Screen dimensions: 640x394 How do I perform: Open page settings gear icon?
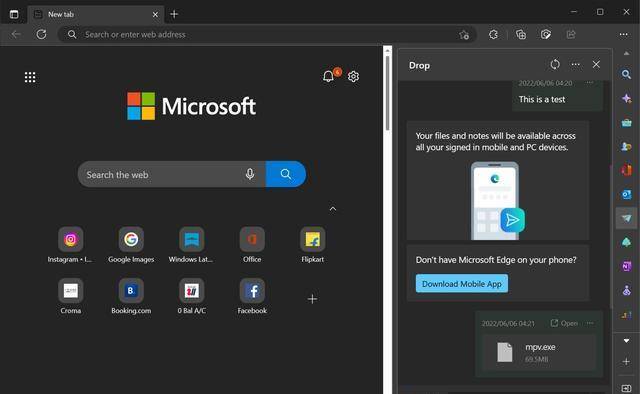click(x=353, y=76)
